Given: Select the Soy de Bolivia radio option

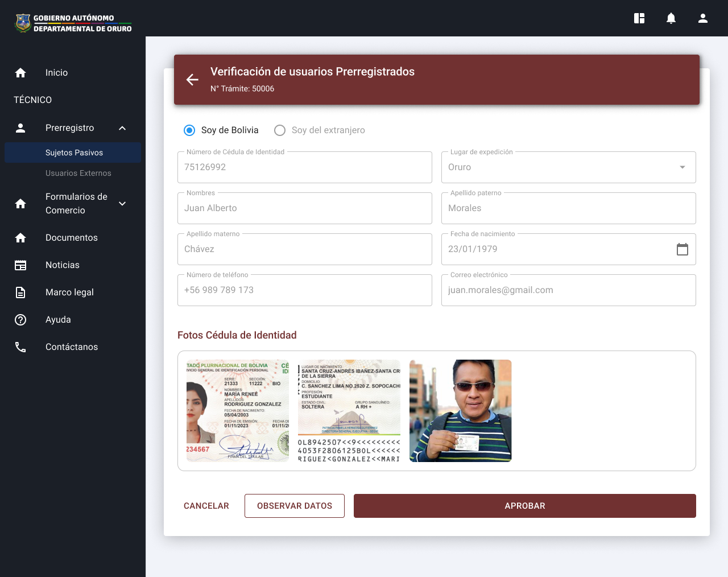Looking at the screenshot, I should click(189, 130).
